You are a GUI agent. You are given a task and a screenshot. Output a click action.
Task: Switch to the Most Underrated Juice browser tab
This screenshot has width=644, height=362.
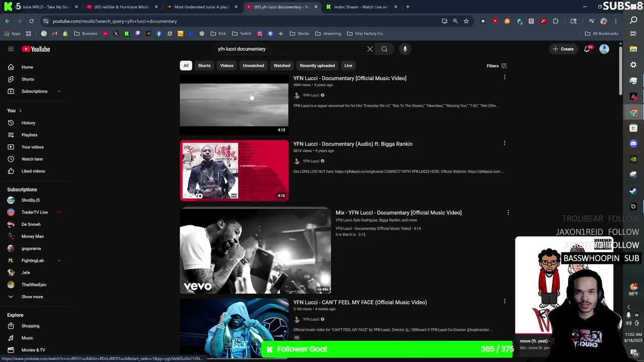[x=201, y=7]
